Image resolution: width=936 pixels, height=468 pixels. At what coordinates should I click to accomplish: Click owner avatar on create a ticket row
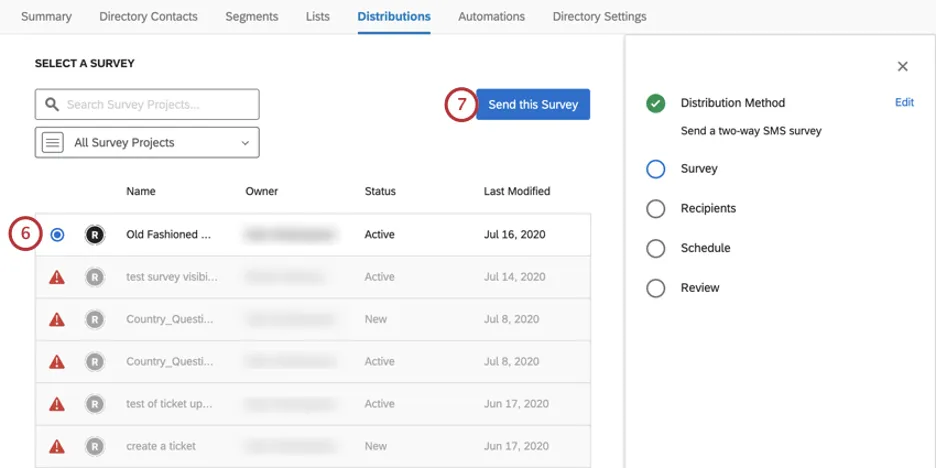94,446
